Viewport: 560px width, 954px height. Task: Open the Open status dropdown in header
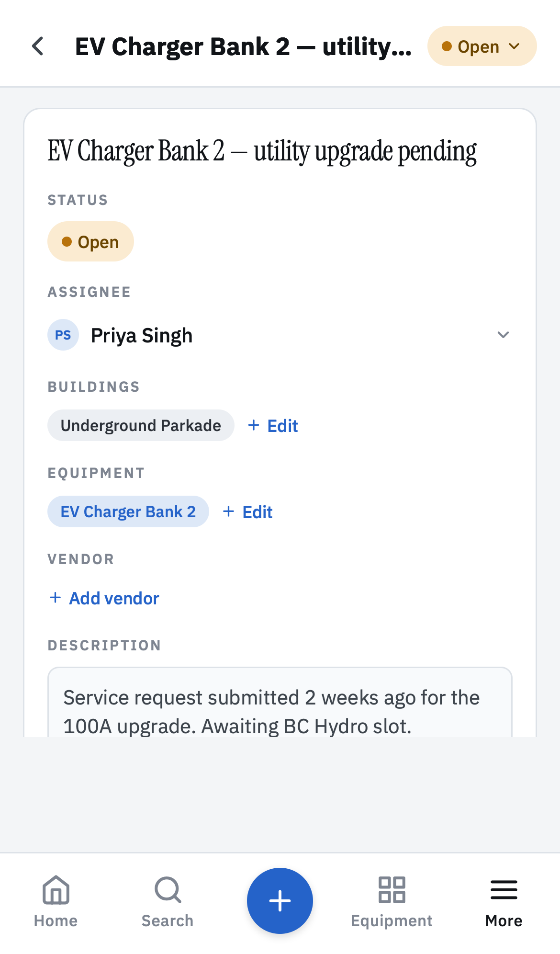tap(482, 46)
